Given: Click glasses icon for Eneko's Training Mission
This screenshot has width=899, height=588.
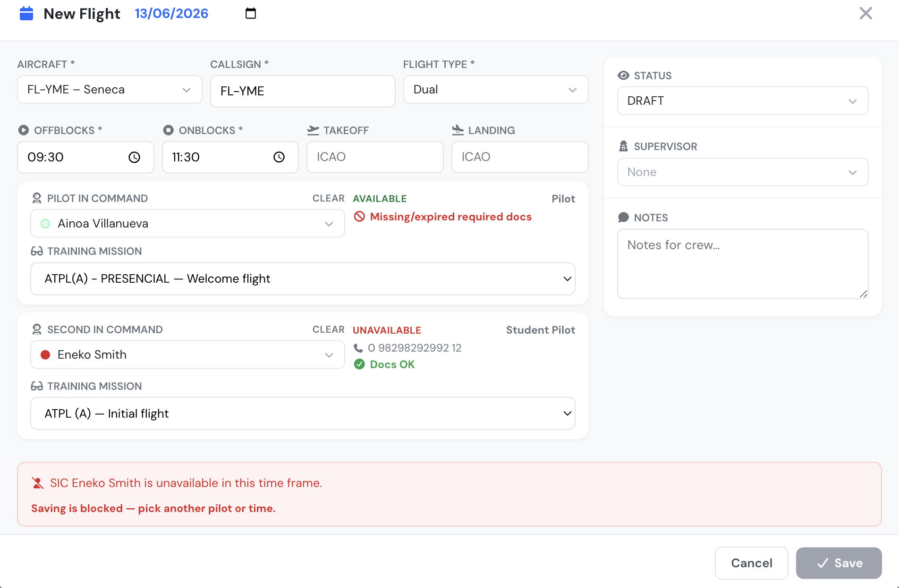Looking at the screenshot, I should tap(37, 386).
